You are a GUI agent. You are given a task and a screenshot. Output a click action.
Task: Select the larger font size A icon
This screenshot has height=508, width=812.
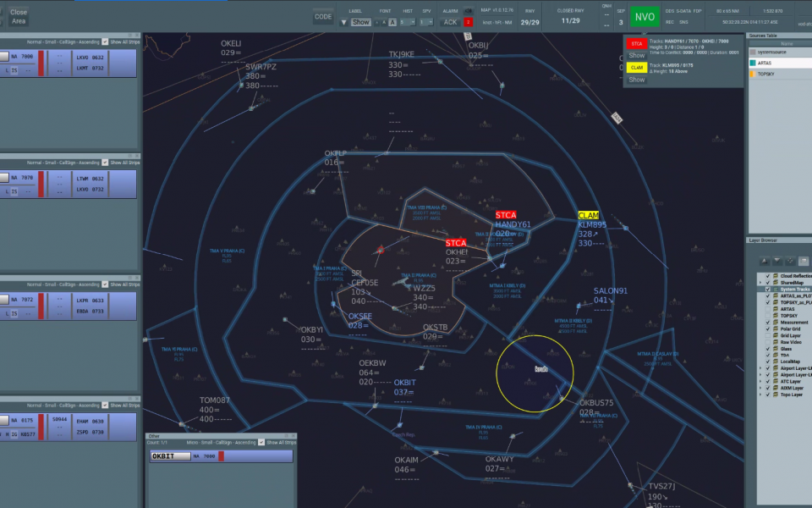pyautogui.click(x=391, y=22)
